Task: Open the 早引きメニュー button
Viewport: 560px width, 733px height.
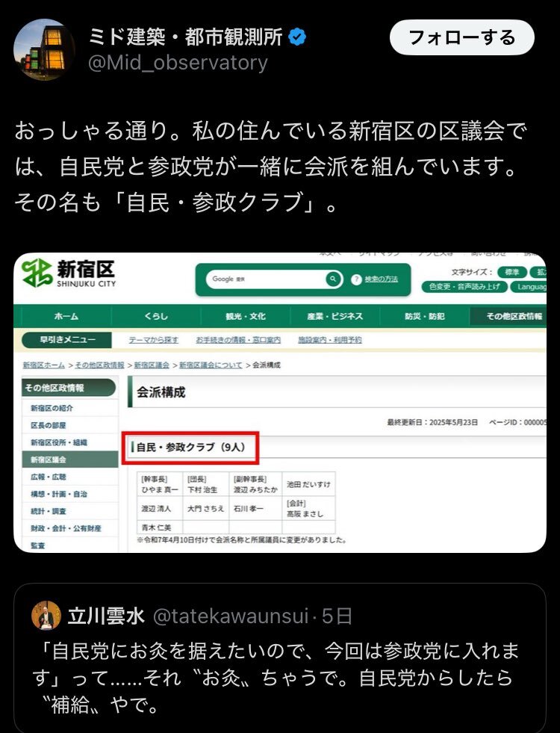Action: (x=67, y=340)
